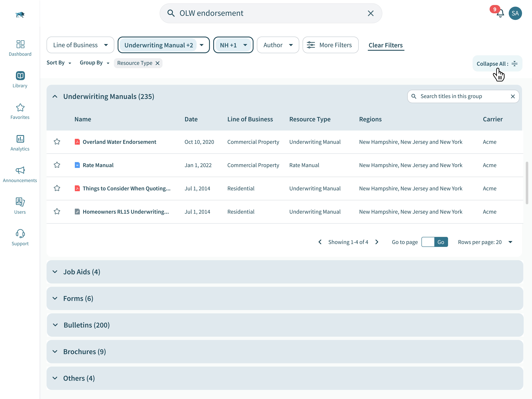Star the Things to Consider When Quoting row
Screen dimensions: 532x399
pos(57,188)
